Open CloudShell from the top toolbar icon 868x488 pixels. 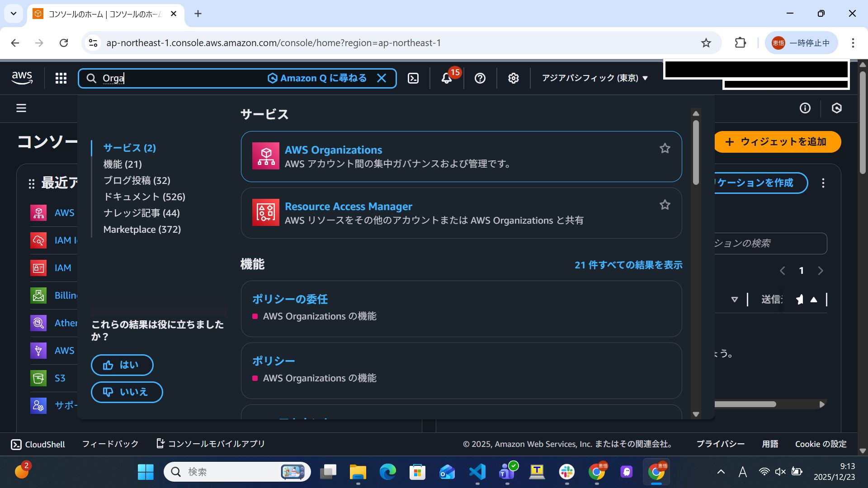pyautogui.click(x=413, y=78)
